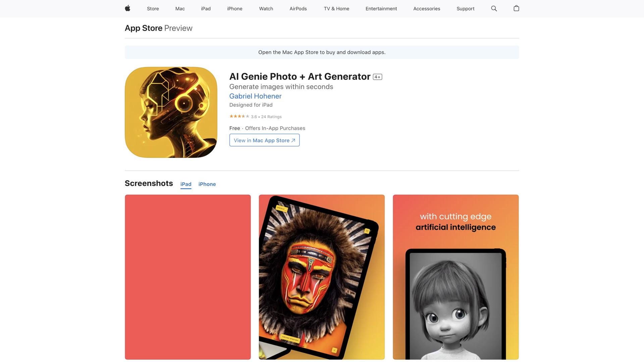The image size is (644, 362).
Task: Click the Apple logo icon
Action: (127, 8)
